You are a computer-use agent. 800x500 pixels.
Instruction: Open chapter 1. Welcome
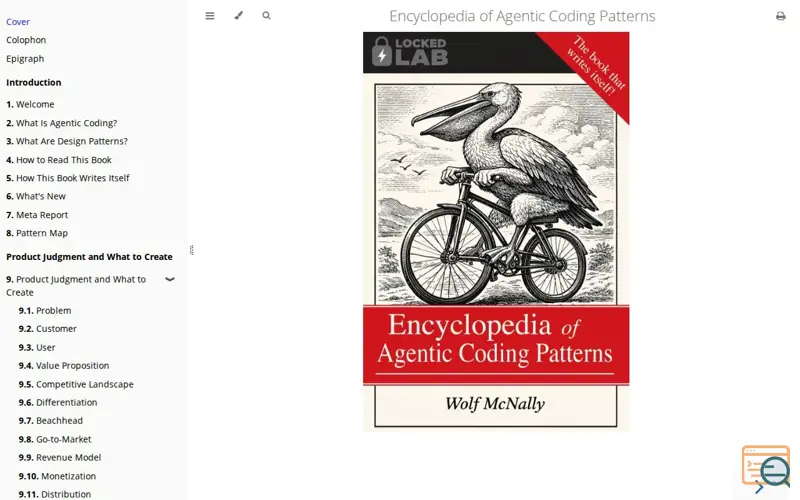pos(30,104)
